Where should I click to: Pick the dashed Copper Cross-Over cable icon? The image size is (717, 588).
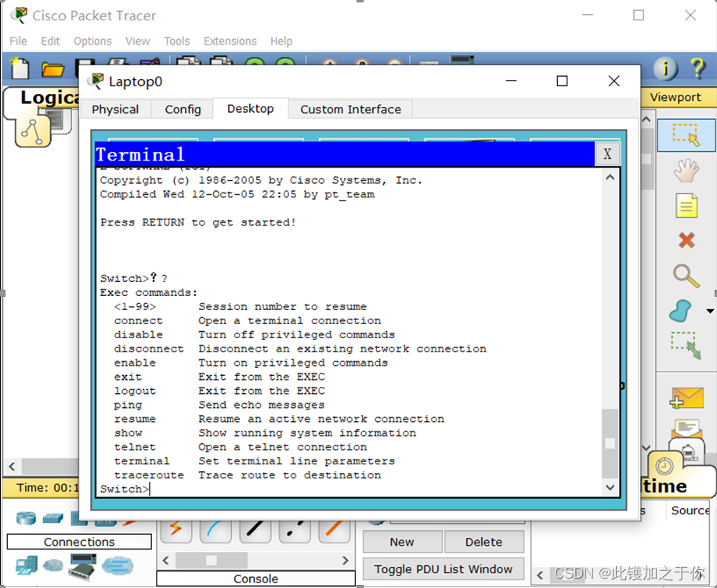point(294,529)
